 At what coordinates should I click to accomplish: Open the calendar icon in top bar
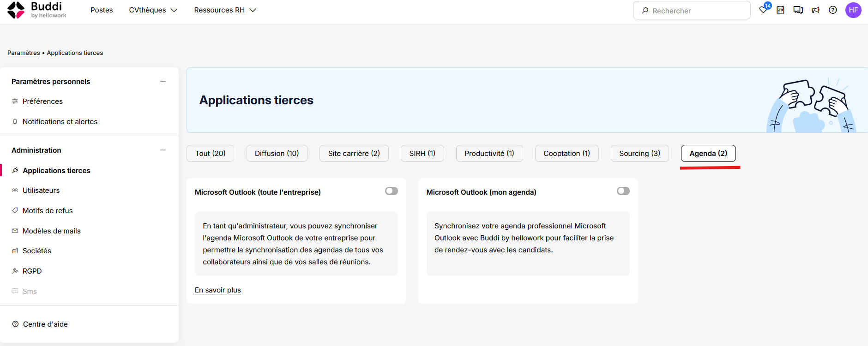coord(780,10)
